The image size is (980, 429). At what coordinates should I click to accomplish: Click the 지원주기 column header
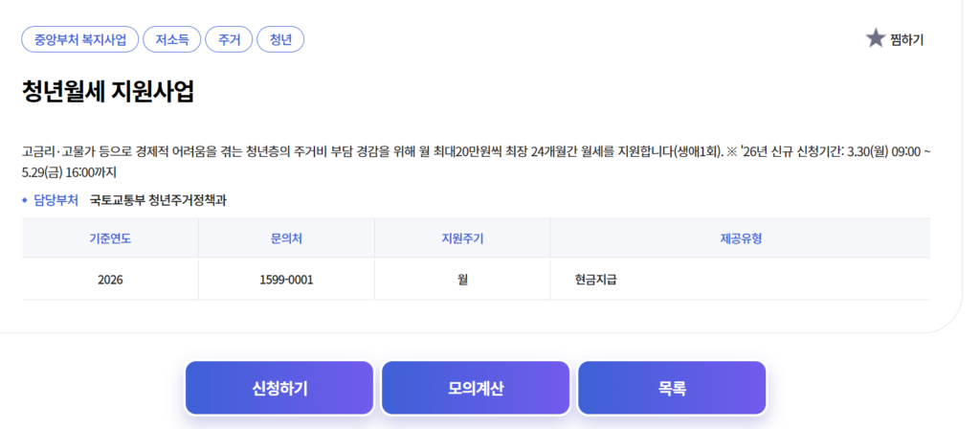click(462, 238)
